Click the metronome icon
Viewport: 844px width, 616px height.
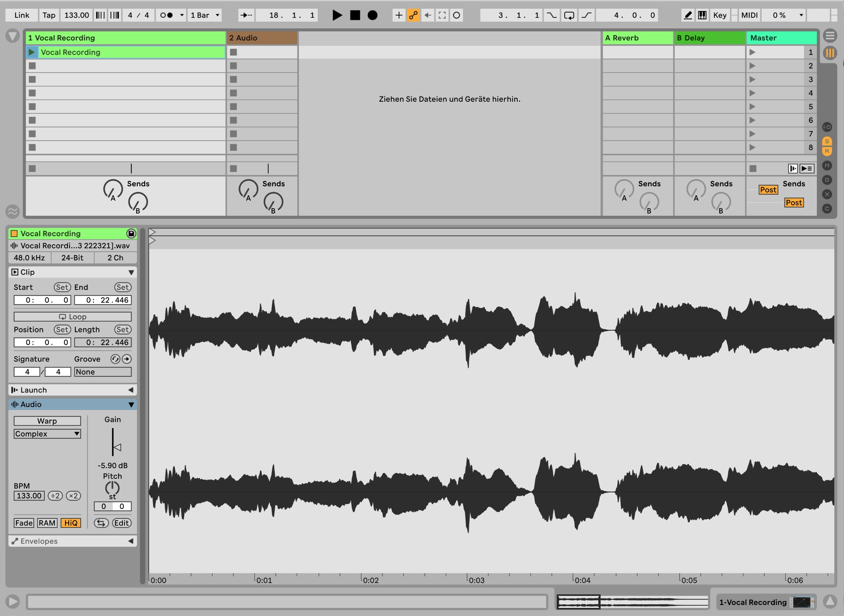pyautogui.click(x=166, y=15)
